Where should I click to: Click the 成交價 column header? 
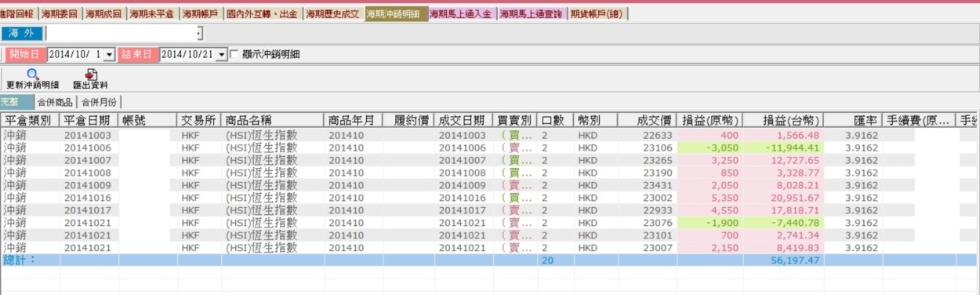coord(647,120)
